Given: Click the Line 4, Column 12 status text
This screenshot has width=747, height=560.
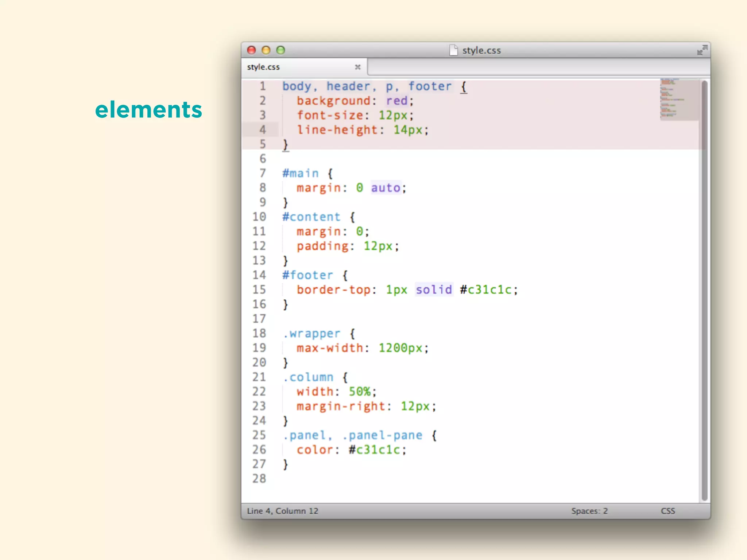Looking at the screenshot, I should pos(283,511).
